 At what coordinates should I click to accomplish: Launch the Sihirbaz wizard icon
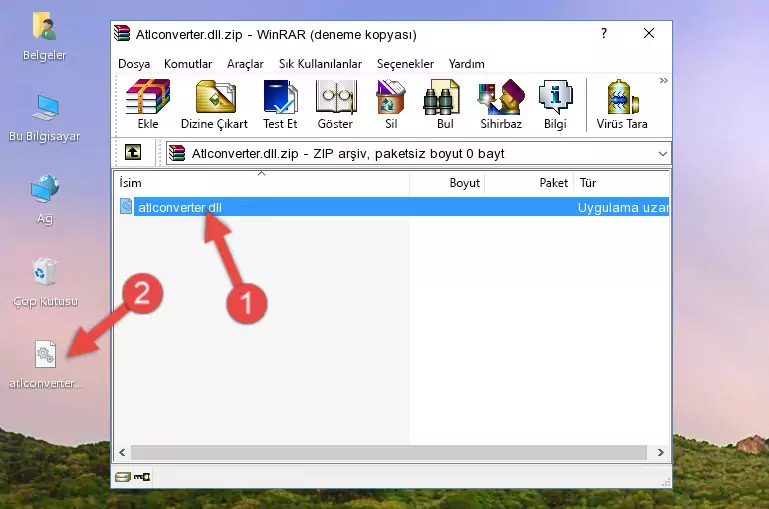(x=501, y=104)
